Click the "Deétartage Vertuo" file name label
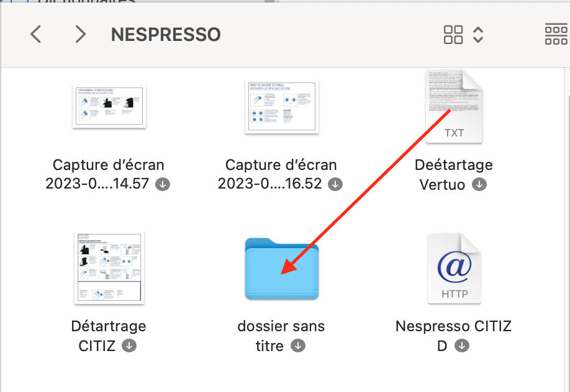This screenshot has width=570, height=392. point(453,166)
